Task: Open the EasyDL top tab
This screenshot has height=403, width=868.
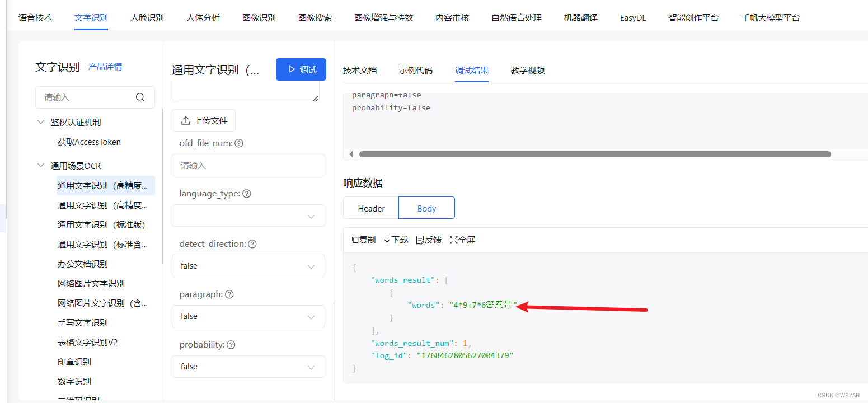Action: 633,17
